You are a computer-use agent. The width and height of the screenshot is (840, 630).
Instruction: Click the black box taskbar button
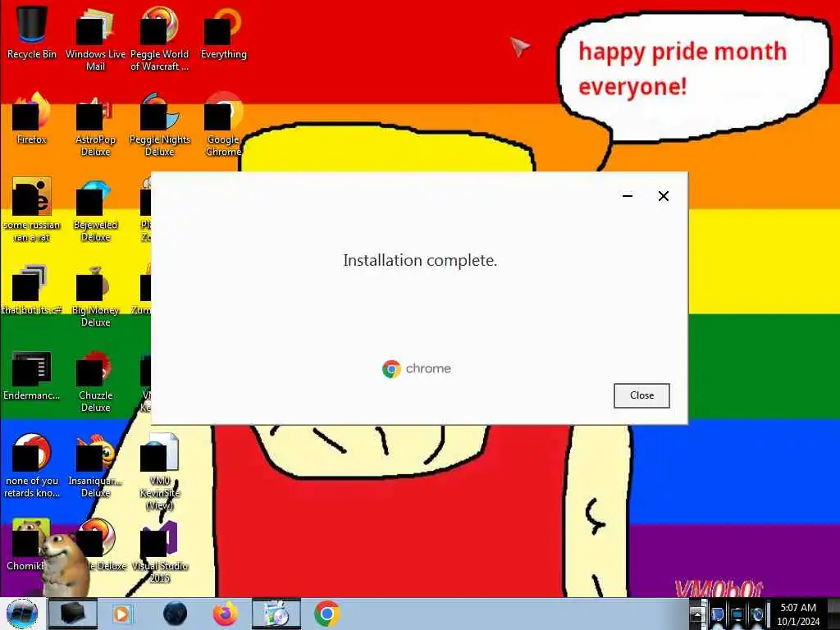pyautogui.click(x=73, y=614)
